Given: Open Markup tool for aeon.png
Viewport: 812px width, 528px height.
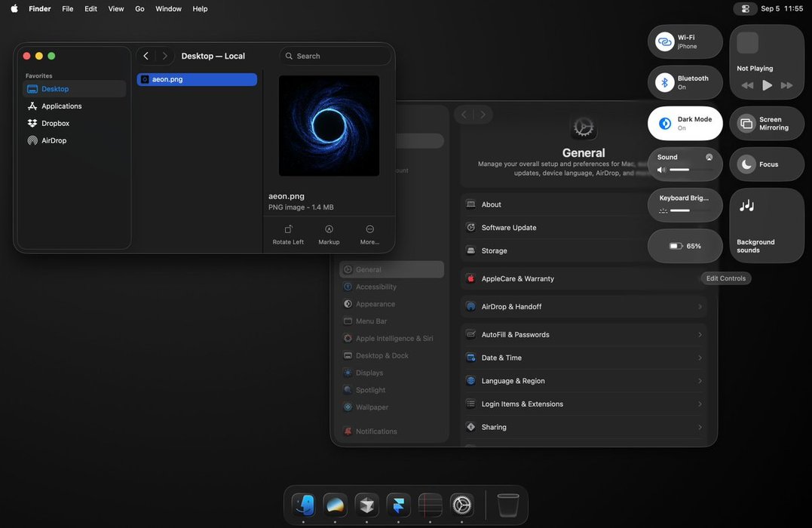Looking at the screenshot, I should pos(329,229).
